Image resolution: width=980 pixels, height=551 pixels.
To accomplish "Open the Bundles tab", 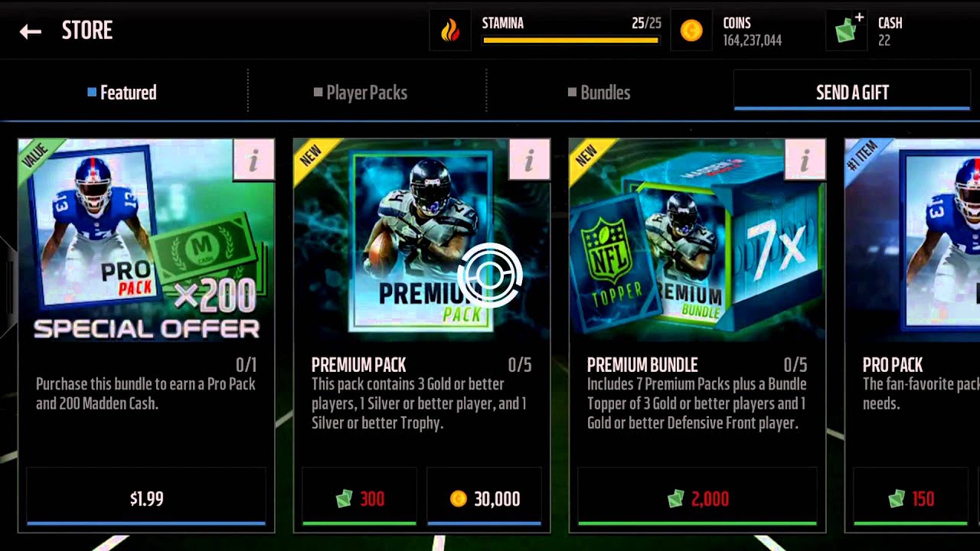I will pos(599,93).
